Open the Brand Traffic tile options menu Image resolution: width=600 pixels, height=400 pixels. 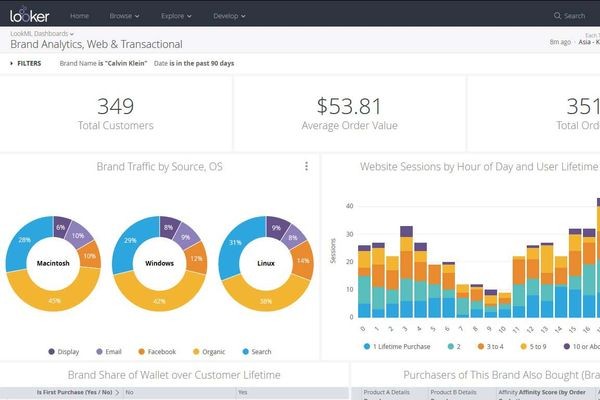click(x=306, y=167)
